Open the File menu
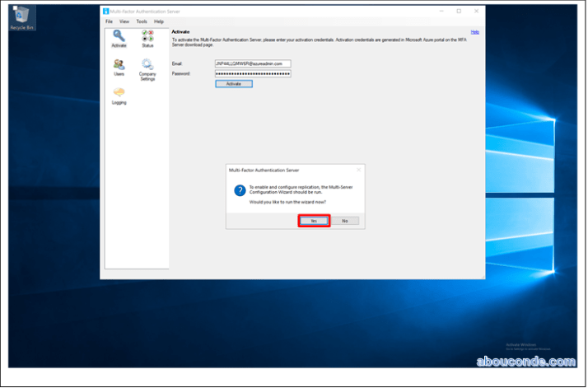This screenshot has height=388, width=588. [x=108, y=21]
